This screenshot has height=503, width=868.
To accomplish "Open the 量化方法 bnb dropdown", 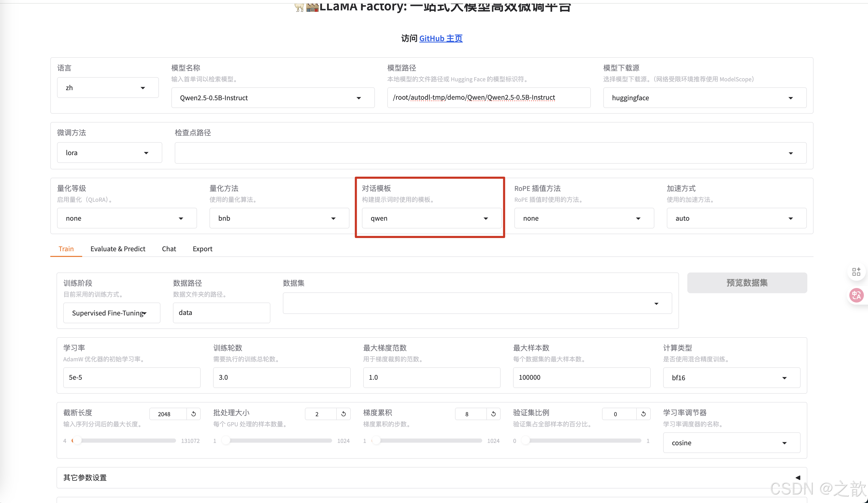I will [279, 218].
